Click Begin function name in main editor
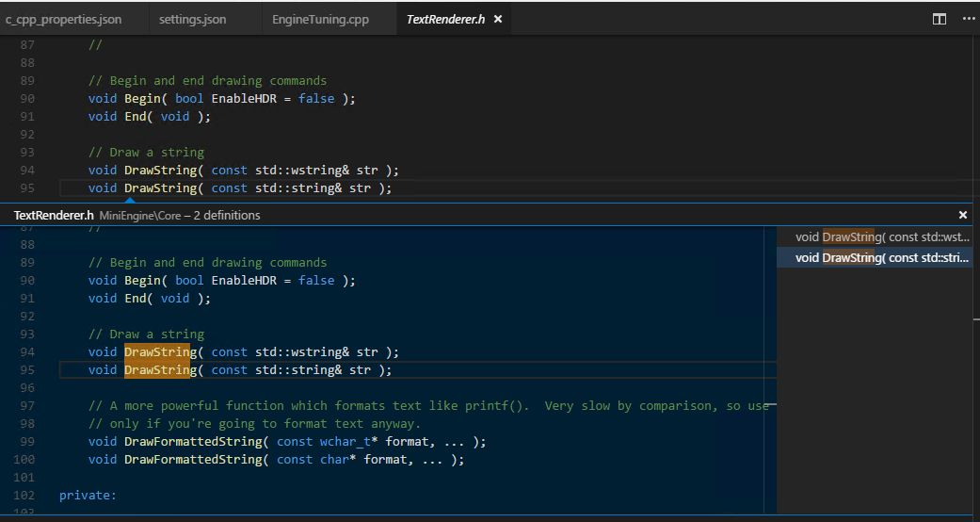This screenshot has height=522, width=980. 142,98
